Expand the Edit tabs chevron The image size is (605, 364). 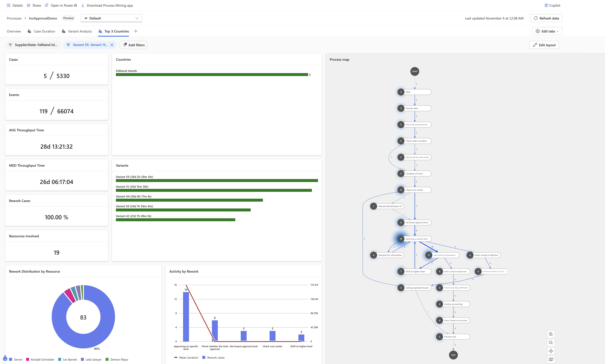pos(557,31)
